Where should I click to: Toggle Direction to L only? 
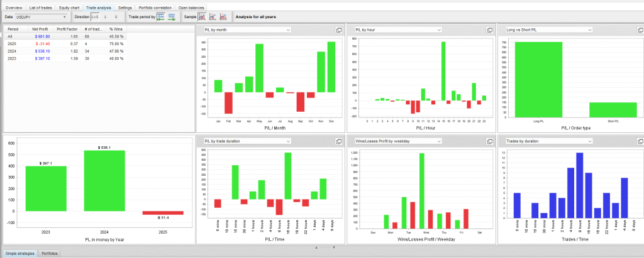106,16
